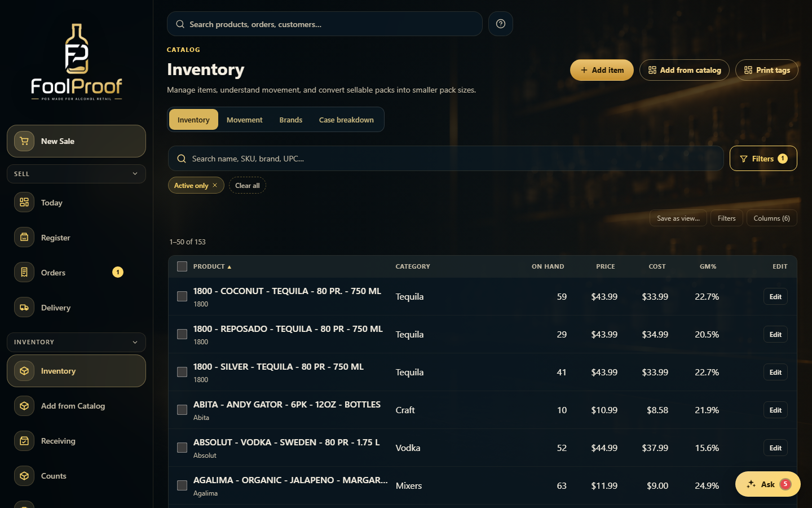Edit the Abita Andy Gator item
Viewport: 812px width, 508px height.
tap(775, 410)
